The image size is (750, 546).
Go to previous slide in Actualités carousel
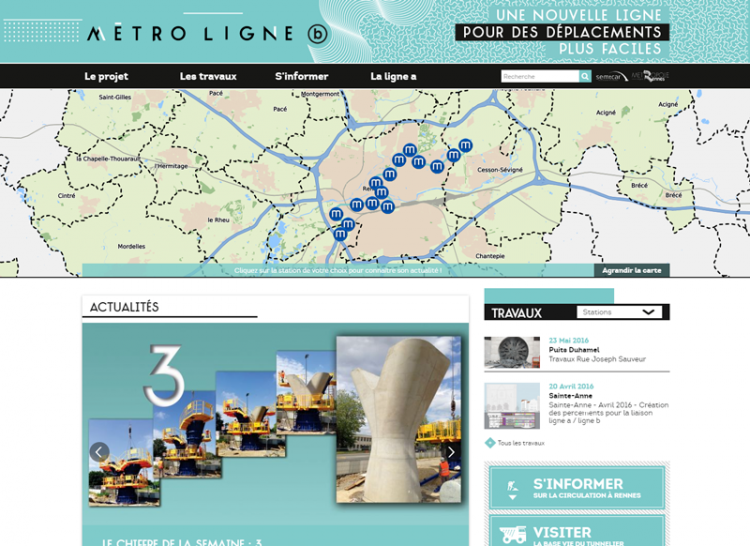point(99,451)
